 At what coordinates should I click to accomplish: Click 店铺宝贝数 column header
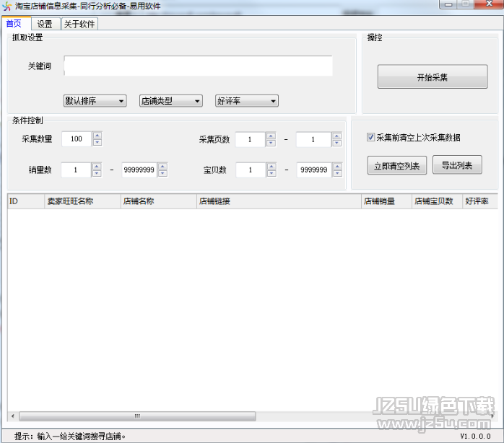tap(437, 201)
